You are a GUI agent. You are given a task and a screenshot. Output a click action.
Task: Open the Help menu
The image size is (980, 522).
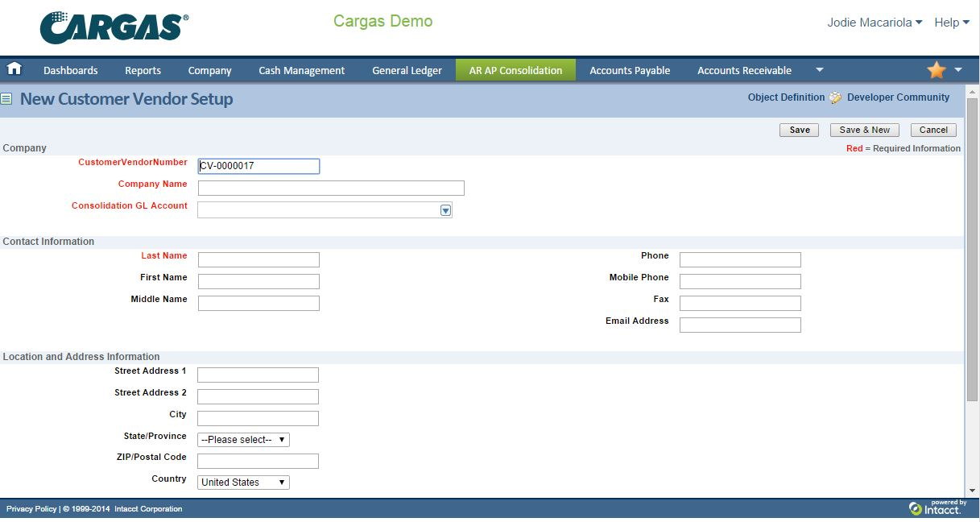click(x=951, y=23)
